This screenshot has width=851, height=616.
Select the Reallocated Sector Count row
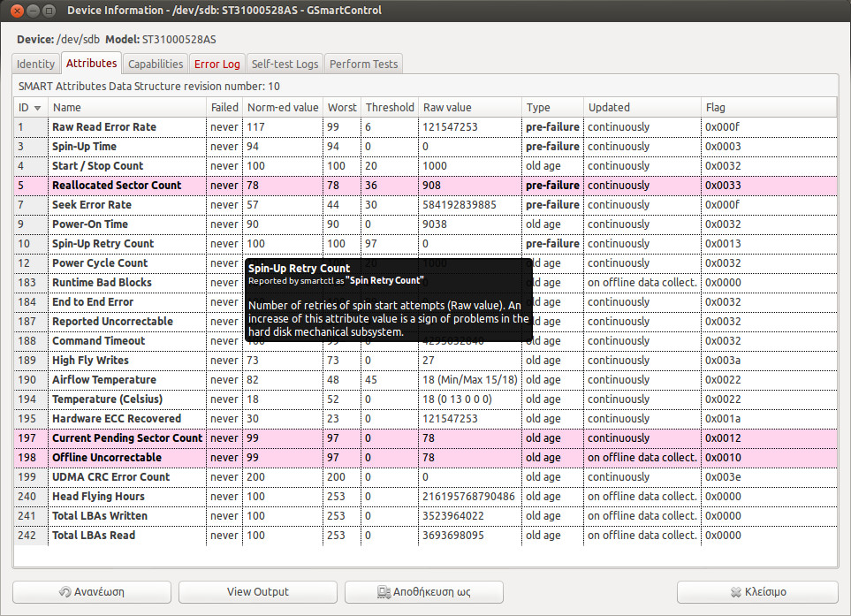(426, 186)
